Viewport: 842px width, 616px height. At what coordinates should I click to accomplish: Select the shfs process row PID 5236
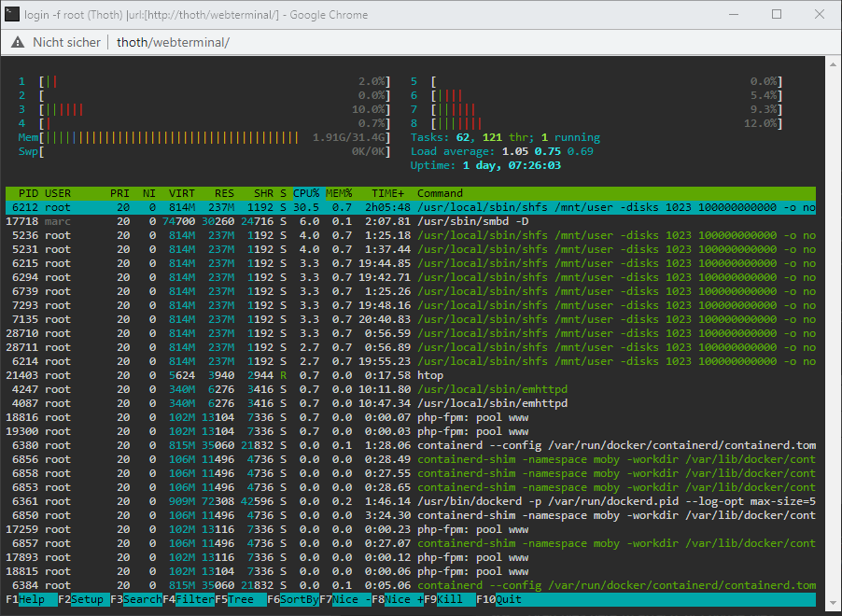(411, 235)
